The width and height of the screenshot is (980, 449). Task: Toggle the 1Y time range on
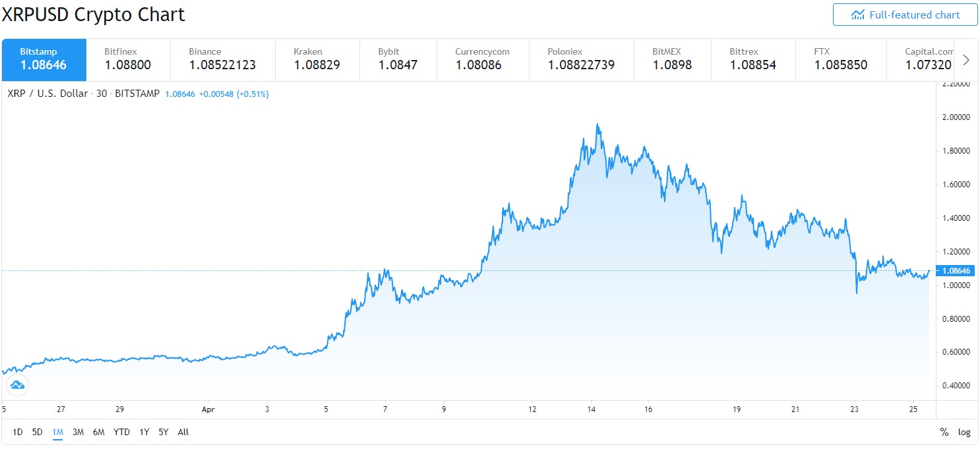pyautogui.click(x=144, y=432)
